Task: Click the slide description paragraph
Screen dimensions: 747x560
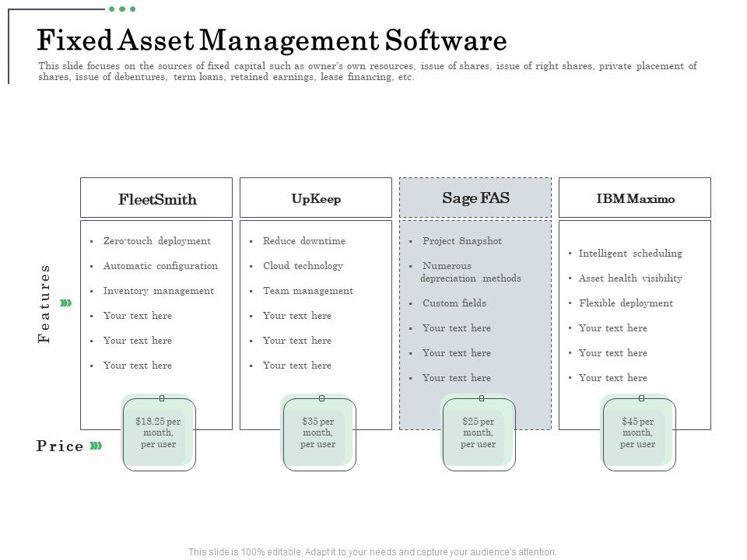Action: click(x=367, y=72)
